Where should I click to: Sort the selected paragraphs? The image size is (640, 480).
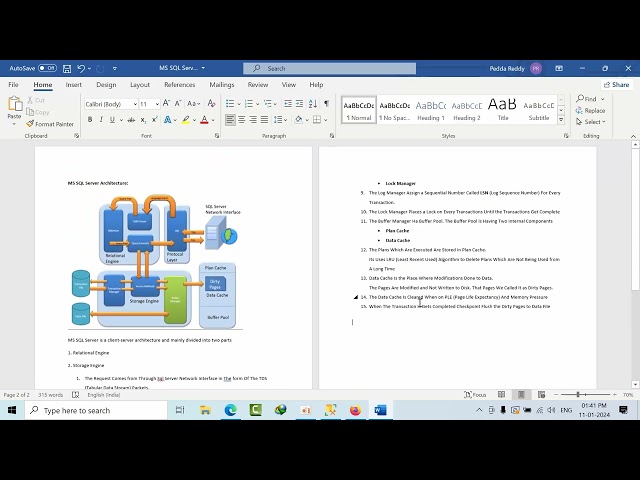coord(313,104)
